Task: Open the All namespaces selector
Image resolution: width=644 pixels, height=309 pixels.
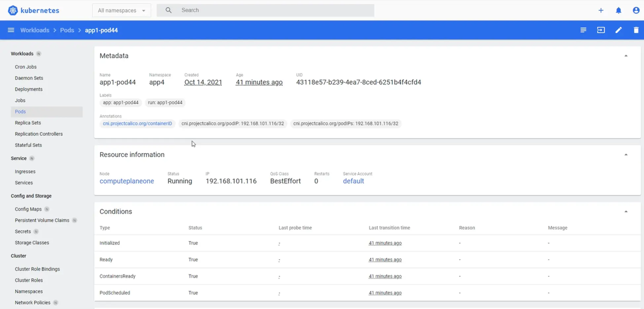Action: click(121, 10)
